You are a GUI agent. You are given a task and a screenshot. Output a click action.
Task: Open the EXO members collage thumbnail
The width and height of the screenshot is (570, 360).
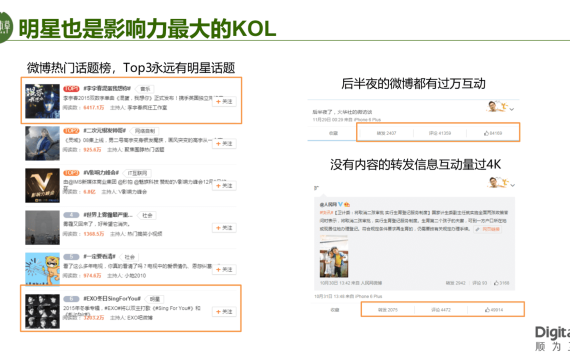[42, 312]
